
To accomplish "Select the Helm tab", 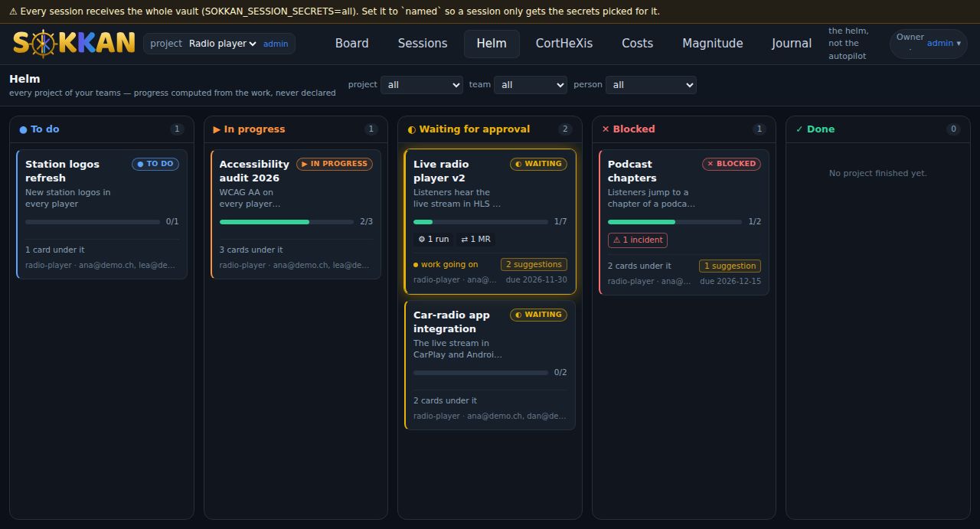I will [x=492, y=44].
